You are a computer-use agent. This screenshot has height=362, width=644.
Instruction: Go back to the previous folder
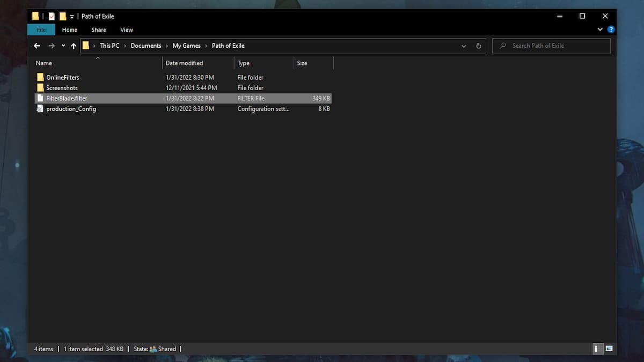pyautogui.click(x=37, y=46)
